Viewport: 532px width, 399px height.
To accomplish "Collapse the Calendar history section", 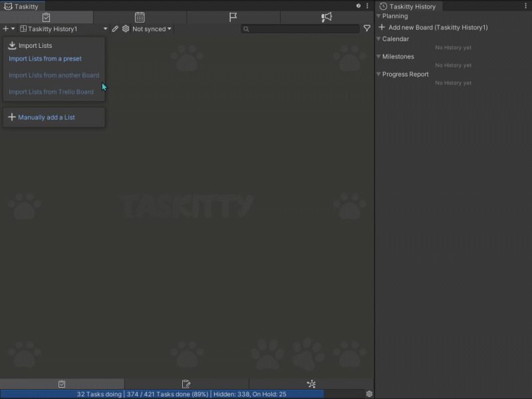I will 378,39.
